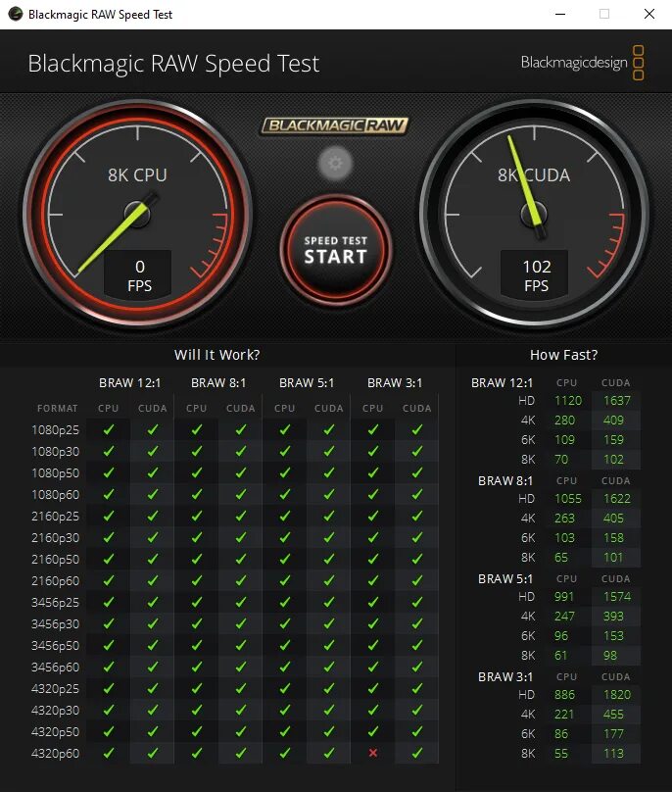The image size is (672, 792).
Task: Click the 2160p30 format row label
Action: coord(55,538)
